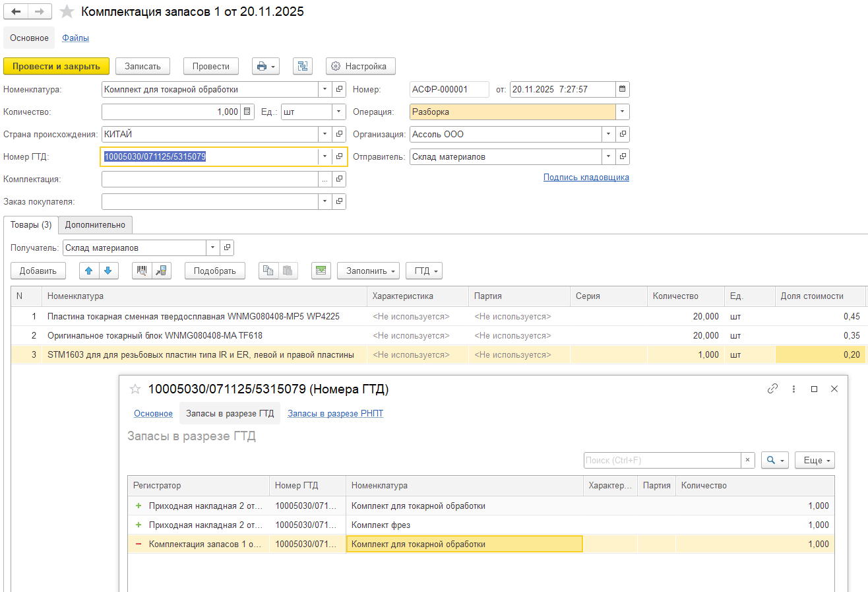Image resolution: width=868 pixels, height=592 pixels.
Task: Move row down with blue down arrow
Action: 108,271
